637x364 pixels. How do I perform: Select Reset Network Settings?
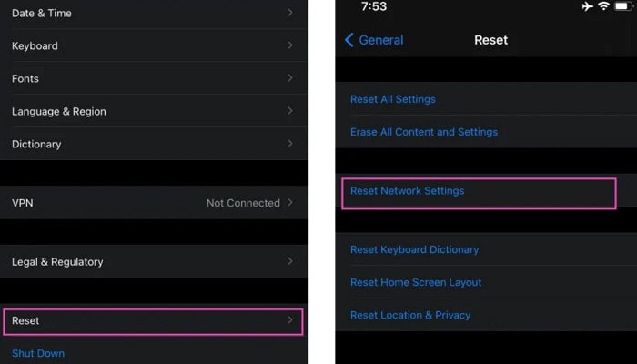click(x=479, y=193)
